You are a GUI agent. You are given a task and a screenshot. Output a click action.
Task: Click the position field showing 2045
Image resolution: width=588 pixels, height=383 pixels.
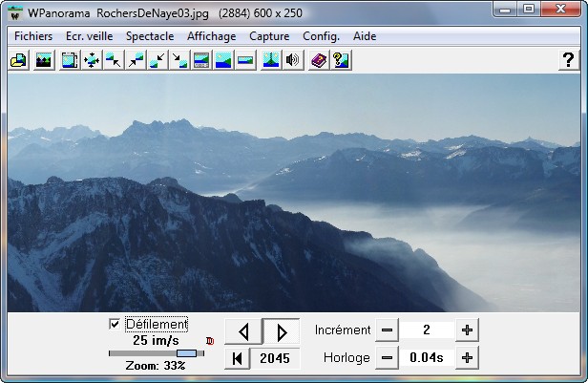tap(275, 358)
